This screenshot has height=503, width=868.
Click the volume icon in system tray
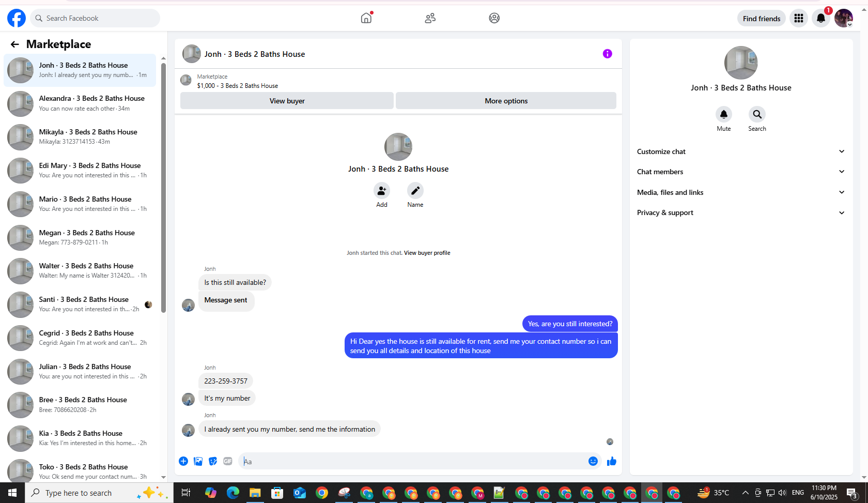(782, 493)
